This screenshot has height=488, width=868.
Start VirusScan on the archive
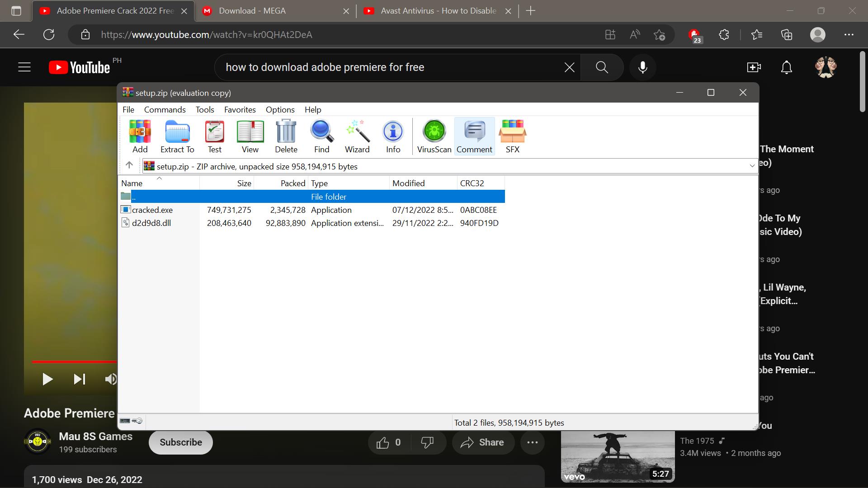(434, 136)
